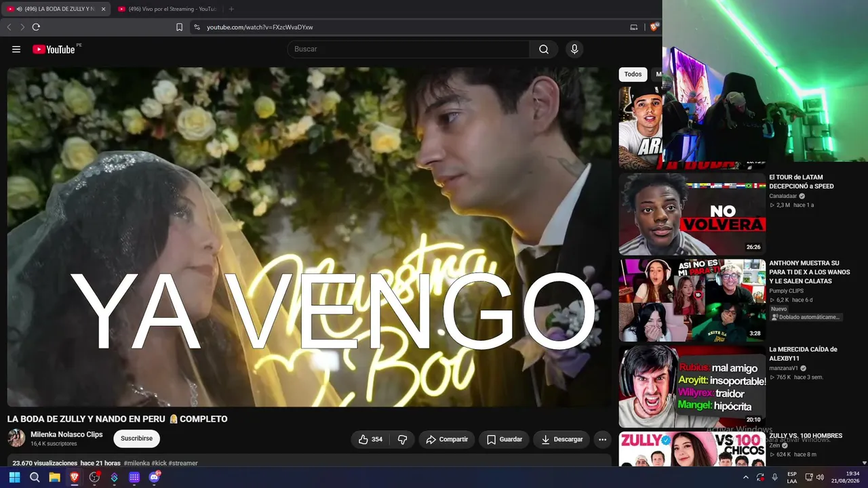Visit the Canaladaar channel name
The height and width of the screenshot is (488, 868).
783,196
